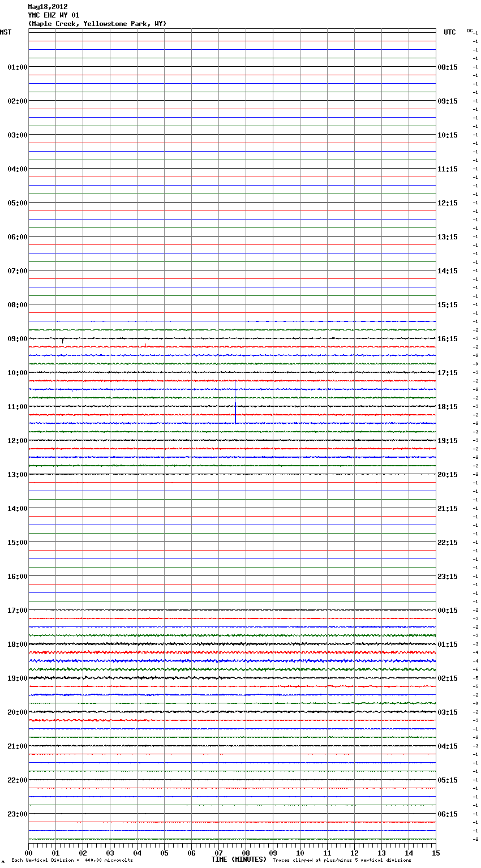Viewport: 481px width, 868px height.
Task: Click the 04:15 UTC time label
Action: pyautogui.click(x=448, y=746)
